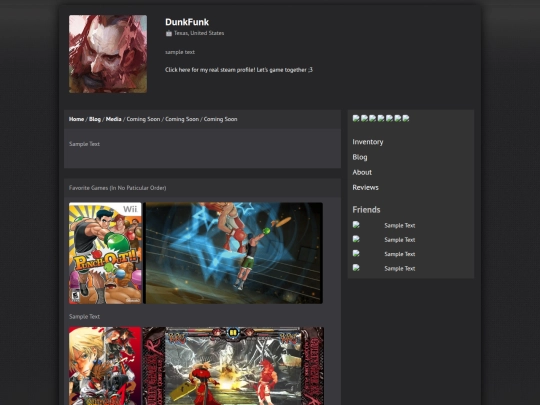This screenshot has width=540, height=405.
Task: Click the third broken badge icon
Action: (373, 118)
